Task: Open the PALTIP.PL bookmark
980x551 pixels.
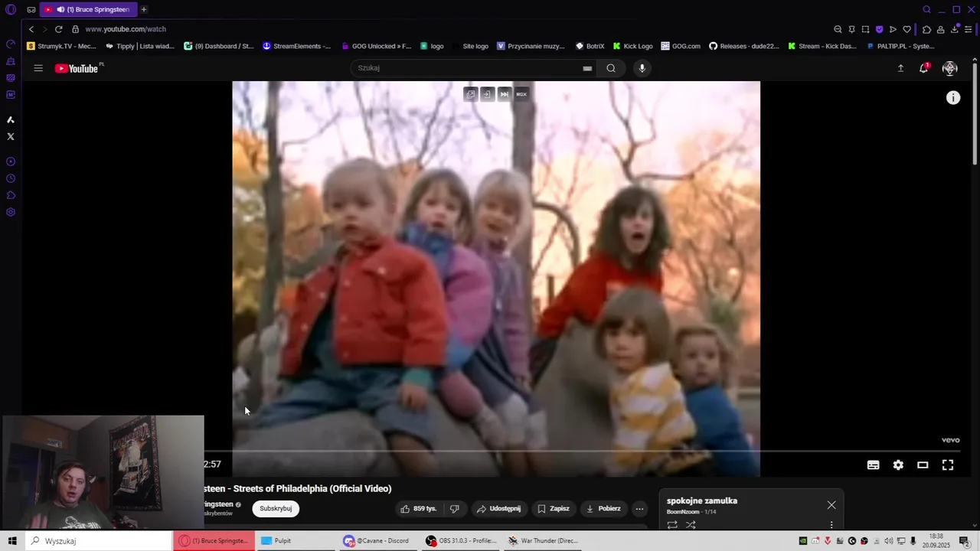Action: point(900,46)
